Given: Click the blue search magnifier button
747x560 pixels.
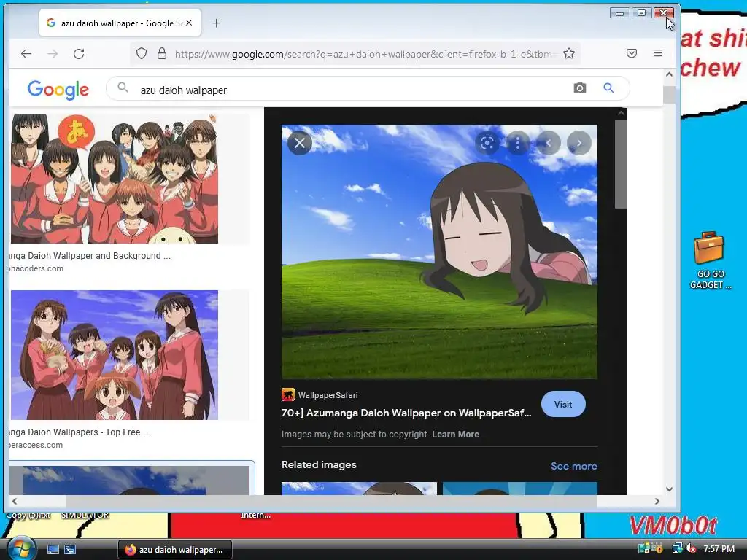Looking at the screenshot, I should pos(608,88).
